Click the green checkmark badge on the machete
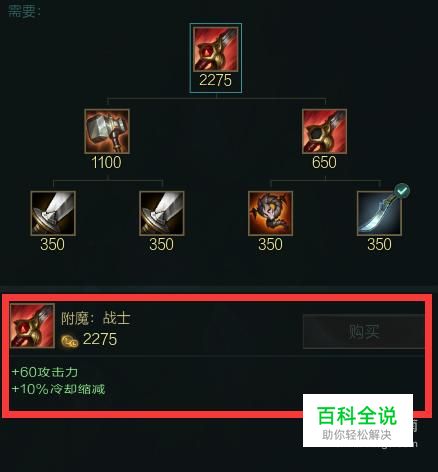438x472 pixels. tap(402, 190)
